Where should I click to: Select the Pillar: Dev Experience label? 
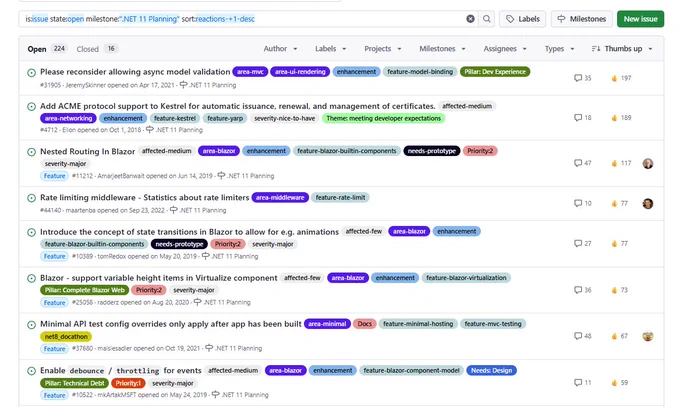tap(495, 72)
